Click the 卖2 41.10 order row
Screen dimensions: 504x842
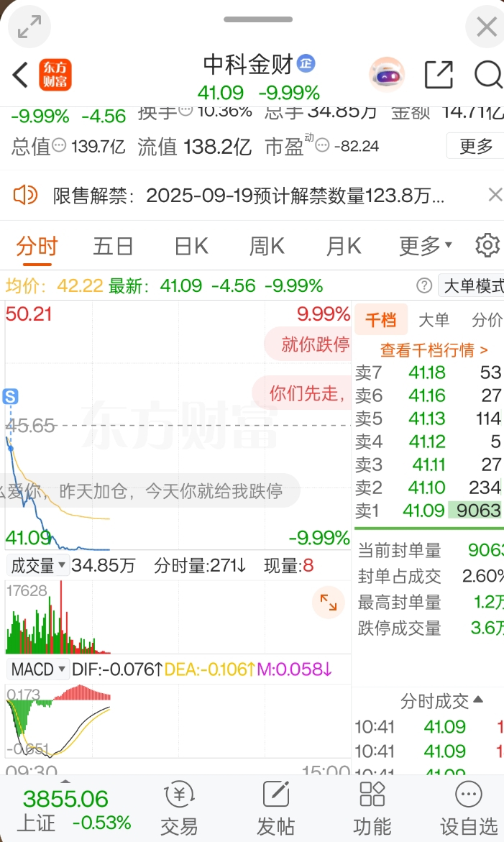(429, 487)
